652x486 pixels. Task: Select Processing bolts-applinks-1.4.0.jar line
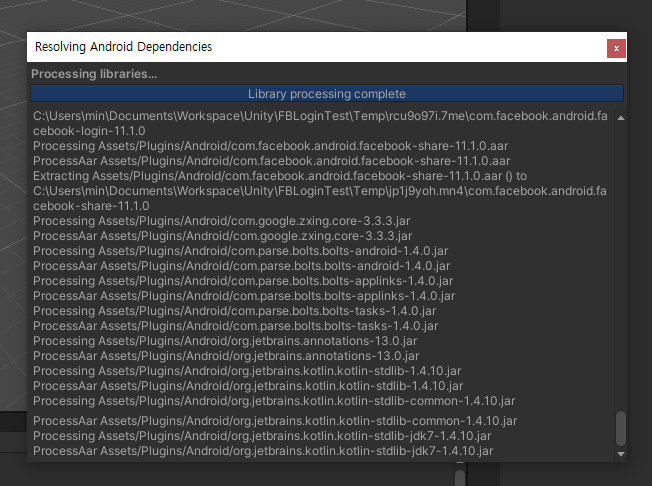coord(243,281)
